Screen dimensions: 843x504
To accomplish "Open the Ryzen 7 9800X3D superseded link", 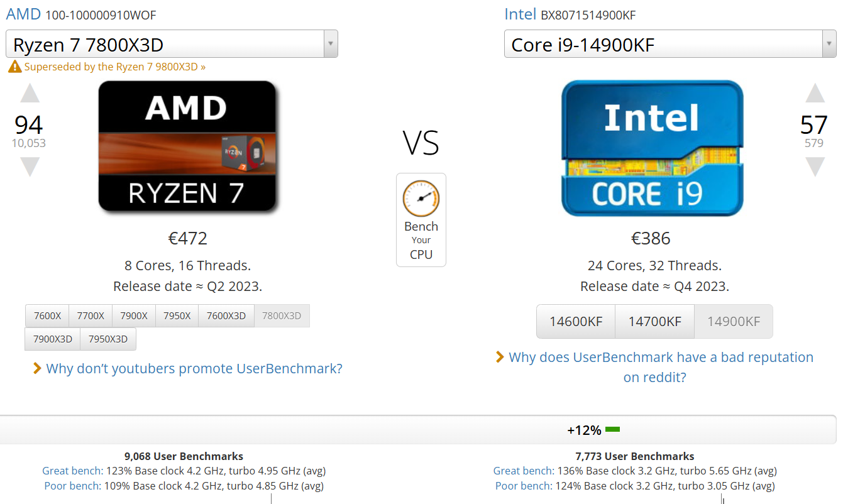I will pyautogui.click(x=115, y=67).
